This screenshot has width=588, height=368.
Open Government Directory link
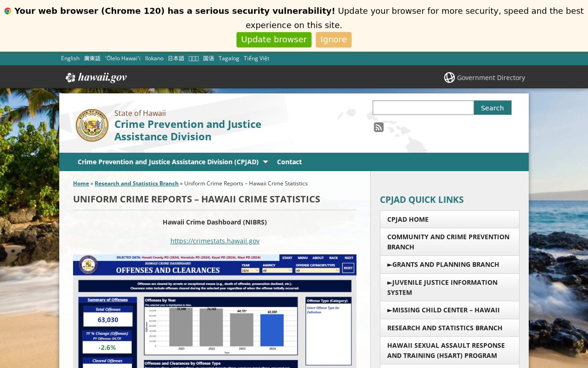tap(491, 78)
